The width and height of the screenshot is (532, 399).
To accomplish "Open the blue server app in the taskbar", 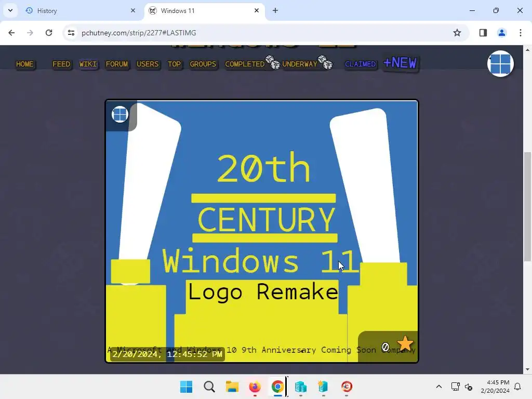I will point(301,387).
